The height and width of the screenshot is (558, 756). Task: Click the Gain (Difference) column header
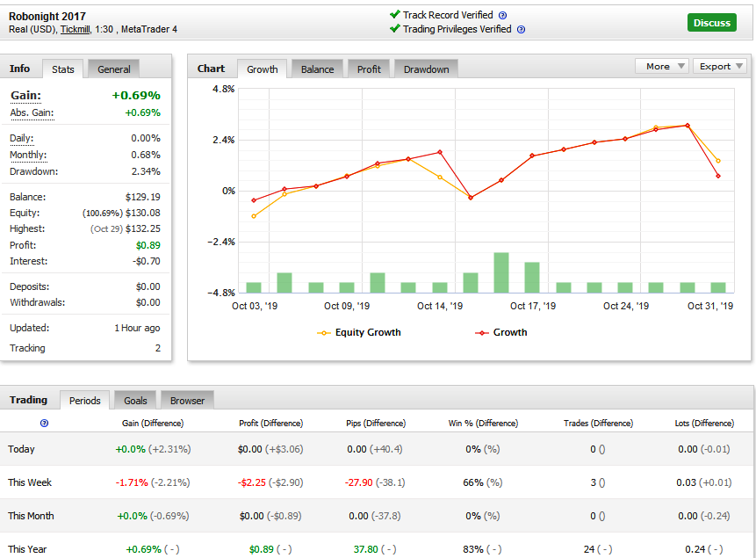click(x=153, y=424)
